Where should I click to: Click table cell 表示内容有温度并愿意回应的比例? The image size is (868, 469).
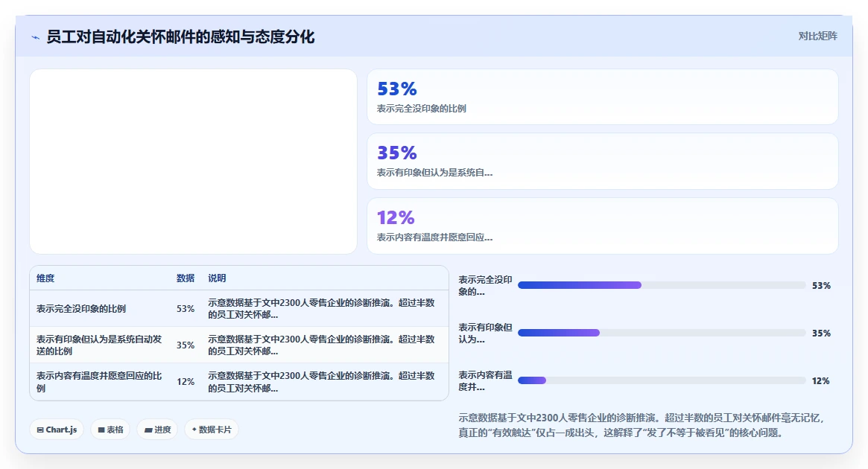click(x=100, y=382)
